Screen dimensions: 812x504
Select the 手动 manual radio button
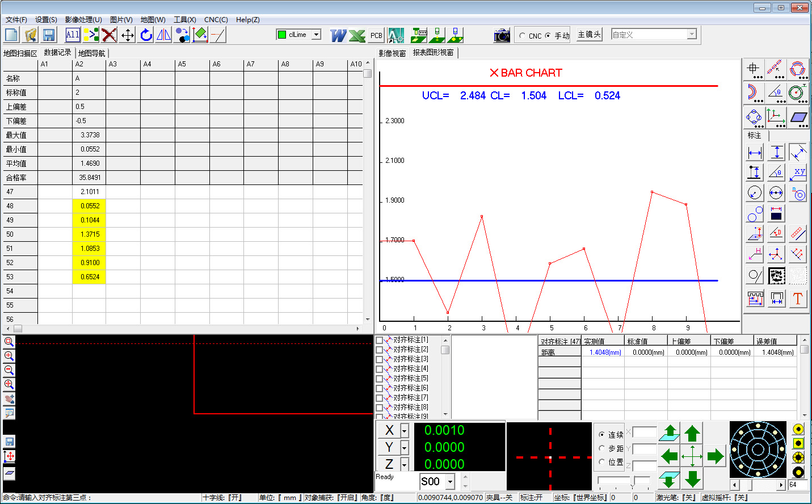(548, 35)
